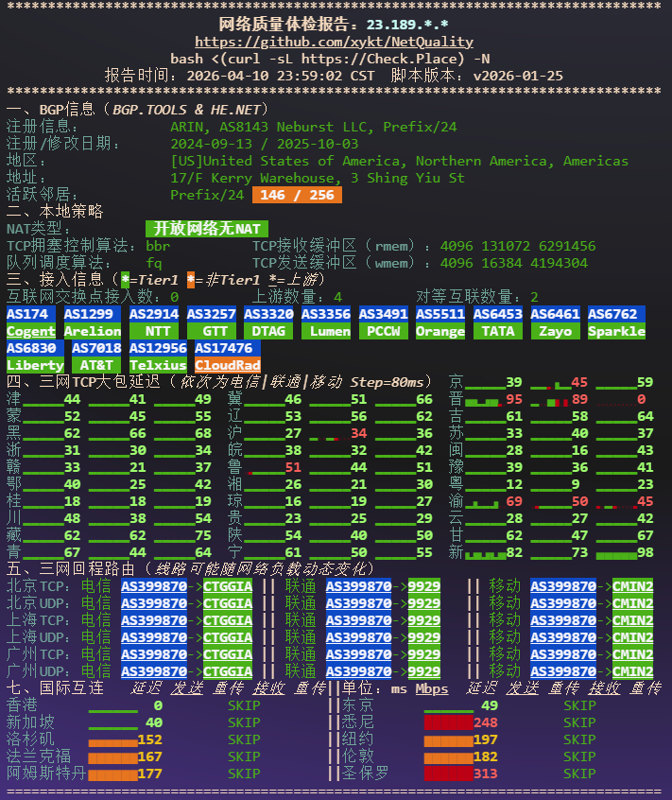Click the red 圣保罗 313 latency bar
Screen dimensions: 672x800
point(448,774)
